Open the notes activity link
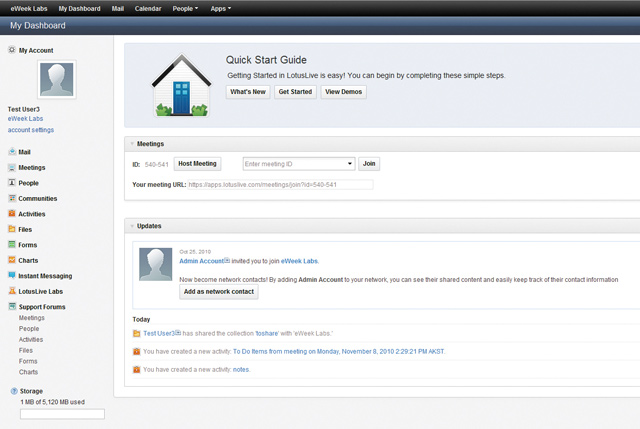This screenshot has width=640, height=429. pos(241,369)
